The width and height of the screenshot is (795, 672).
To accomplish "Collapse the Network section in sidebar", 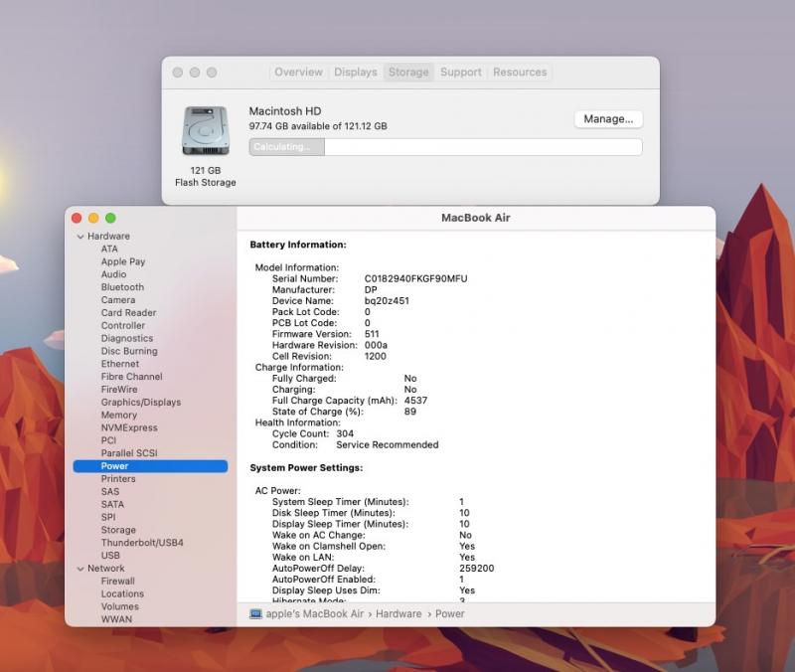I will click(x=80, y=569).
